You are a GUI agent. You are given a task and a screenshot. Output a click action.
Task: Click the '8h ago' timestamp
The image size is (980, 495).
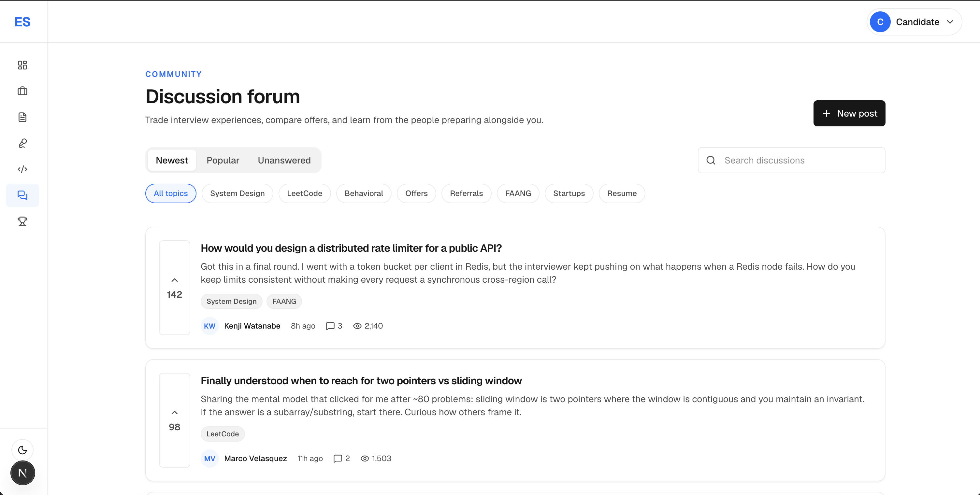coord(303,326)
